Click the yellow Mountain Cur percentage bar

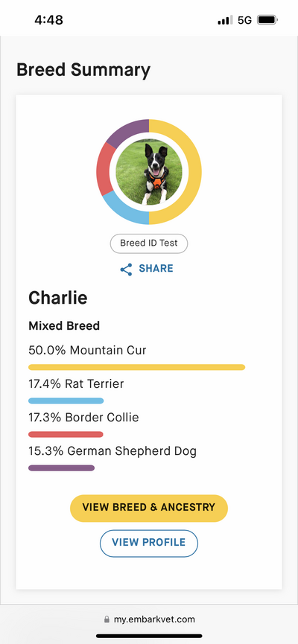coord(136,367)
